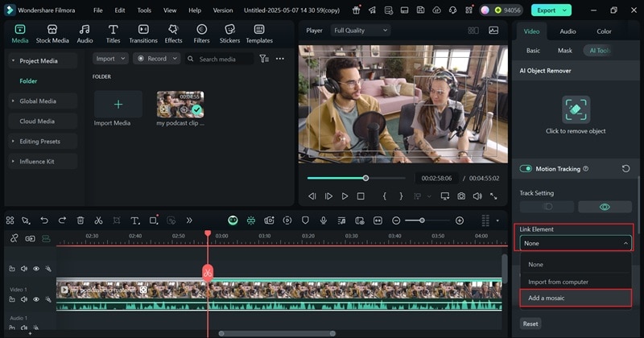
Task: Expand the Global Media tree item
Action: tap(37, 101)
